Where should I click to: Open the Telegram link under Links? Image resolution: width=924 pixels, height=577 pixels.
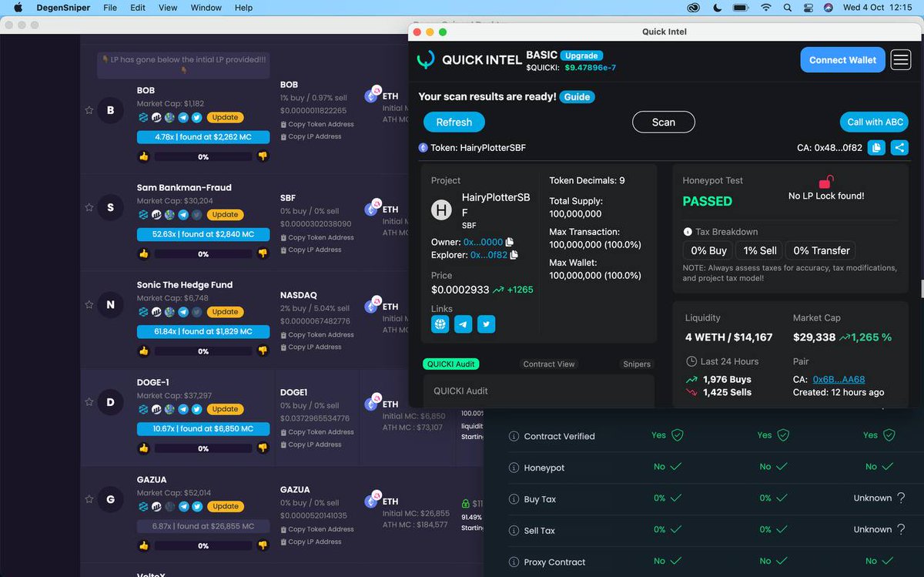[x=464, y=324]
